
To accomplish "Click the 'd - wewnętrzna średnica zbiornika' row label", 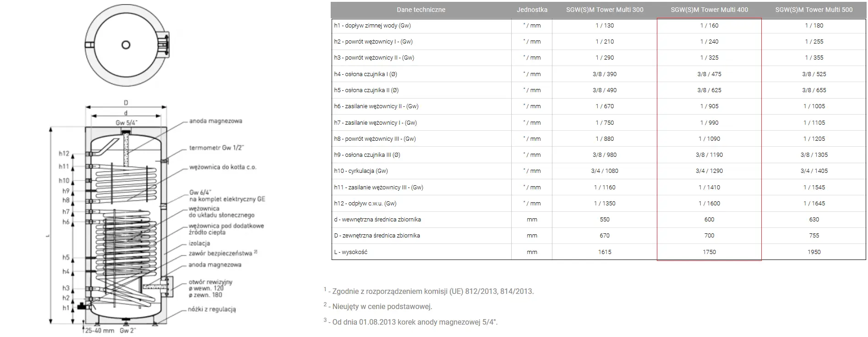I will point(377,219).
